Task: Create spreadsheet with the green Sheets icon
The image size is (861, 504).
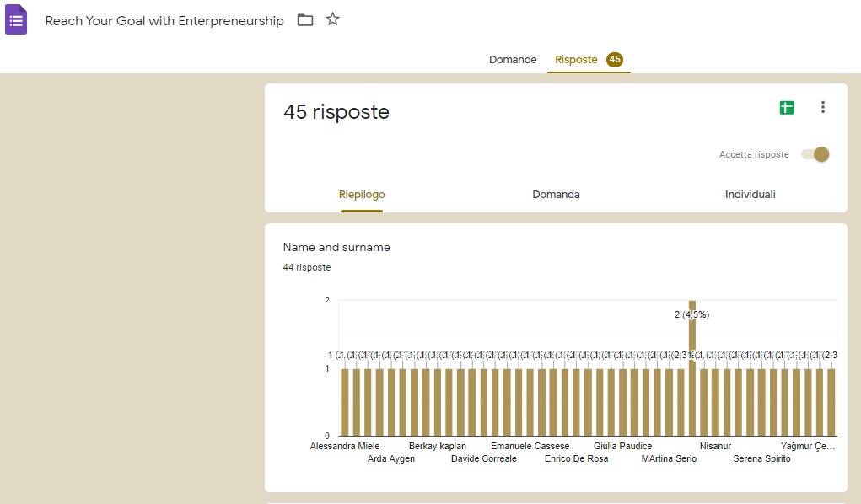Action: click(x=786, y=108)
